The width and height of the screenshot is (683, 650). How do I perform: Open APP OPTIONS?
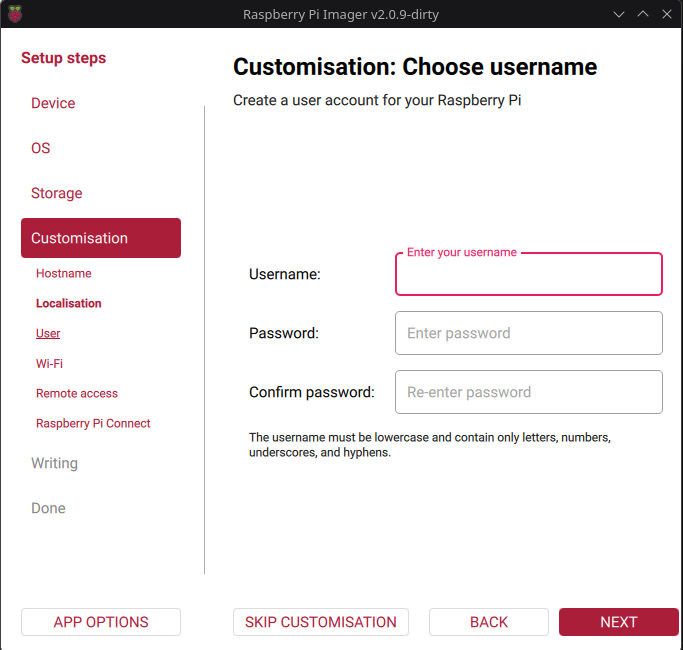click(101, 622)
